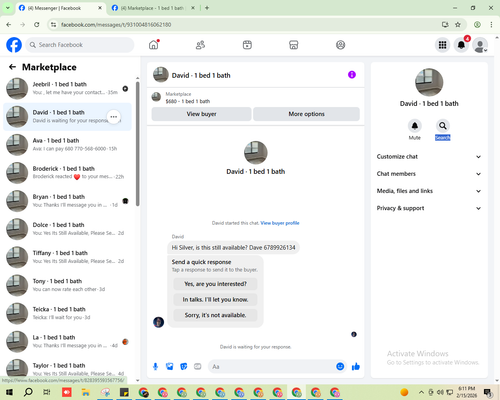Screen dimensions: 500x400
Task: Open the Ava conversation
Action: pos(67,145)
